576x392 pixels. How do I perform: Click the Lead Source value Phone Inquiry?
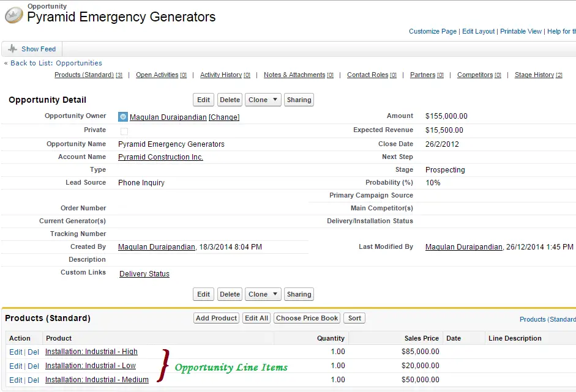coord(141,183)
